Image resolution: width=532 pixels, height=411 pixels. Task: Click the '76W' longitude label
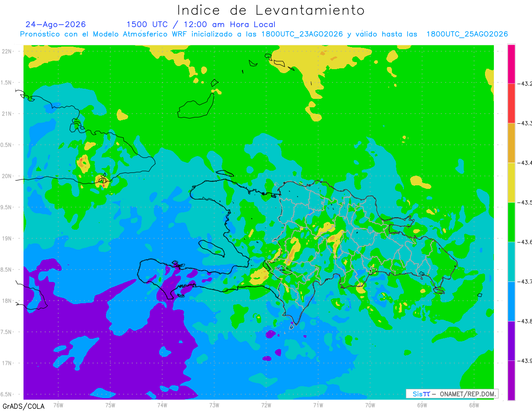pos(58,405)
